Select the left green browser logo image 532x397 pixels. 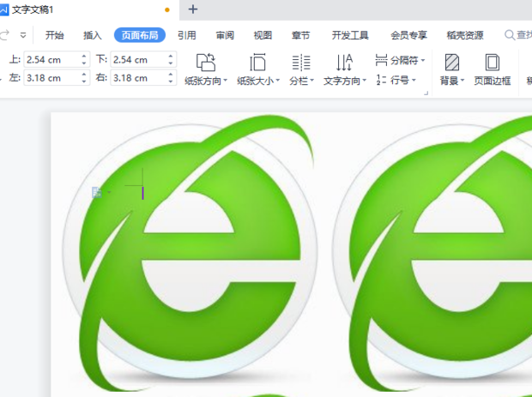point(189,255)
